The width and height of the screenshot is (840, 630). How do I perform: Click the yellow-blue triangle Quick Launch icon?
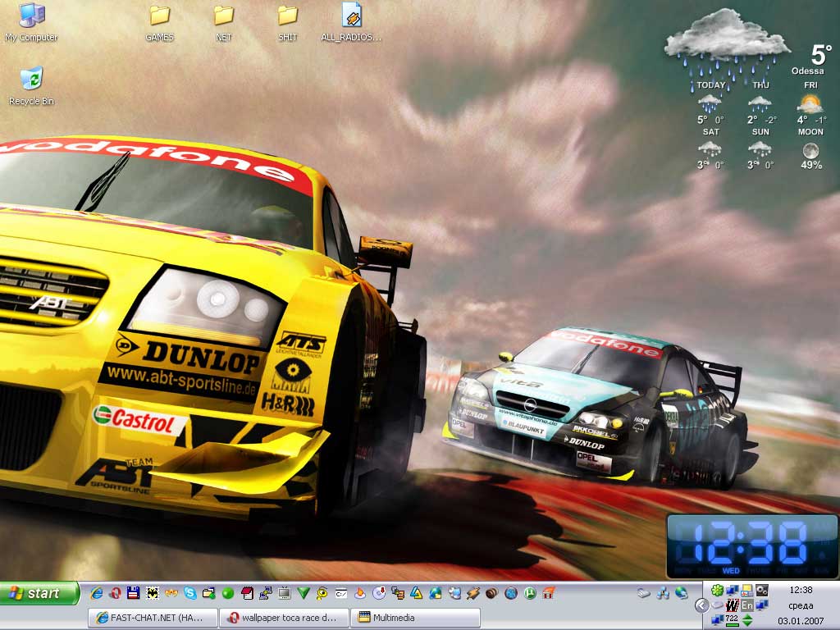tap(417, 593)
